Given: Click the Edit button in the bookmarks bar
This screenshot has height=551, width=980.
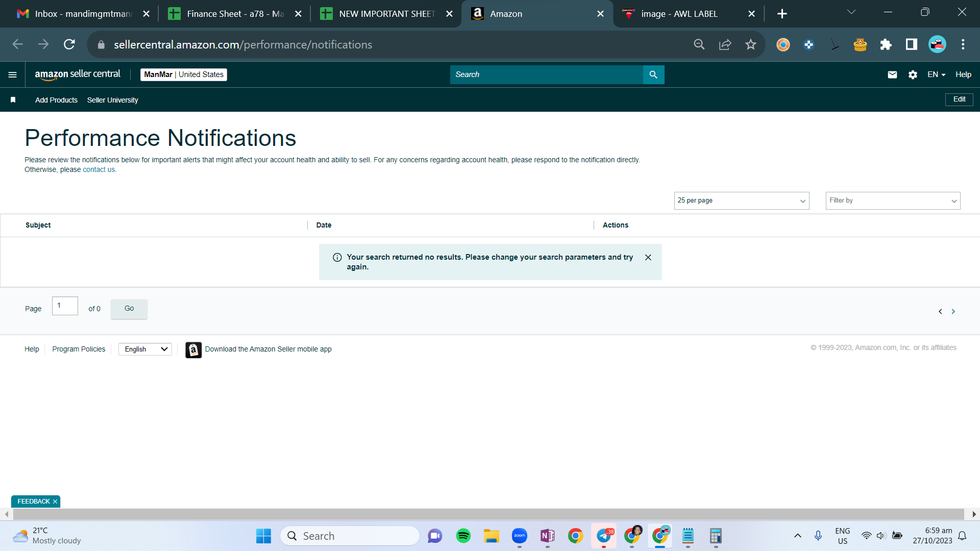Looking at the screenshot, I should [x=959, y=99].
